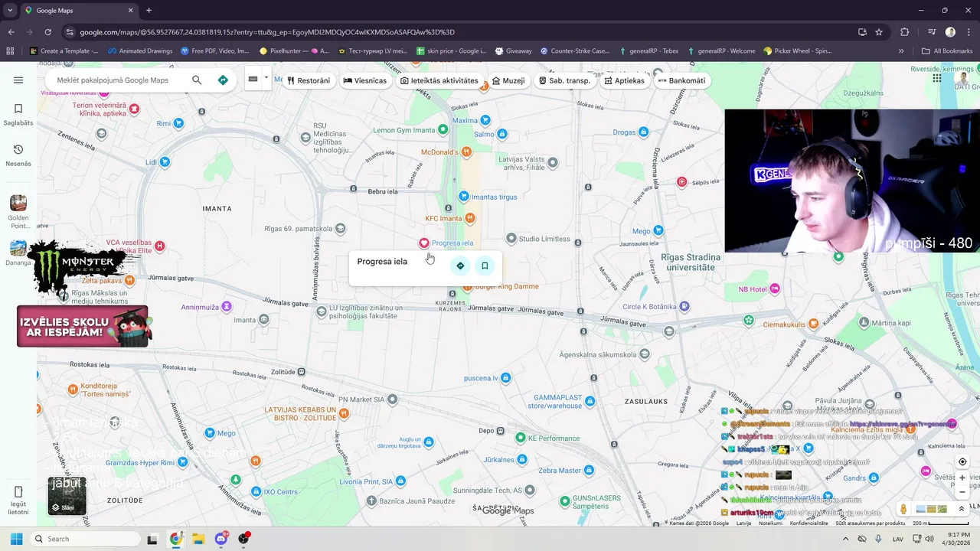Click the NB Hotel marker

tap(775, 289)
